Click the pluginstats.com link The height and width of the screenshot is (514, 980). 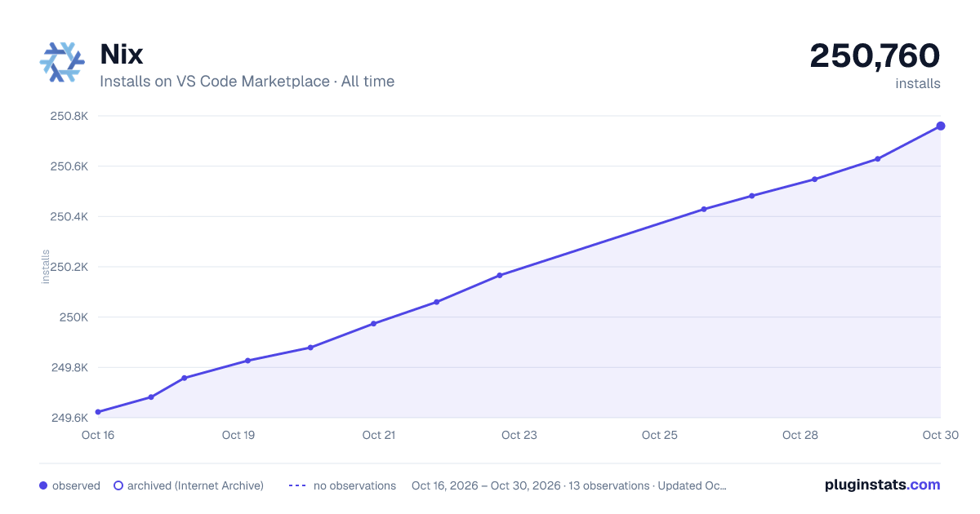[883, 485]
